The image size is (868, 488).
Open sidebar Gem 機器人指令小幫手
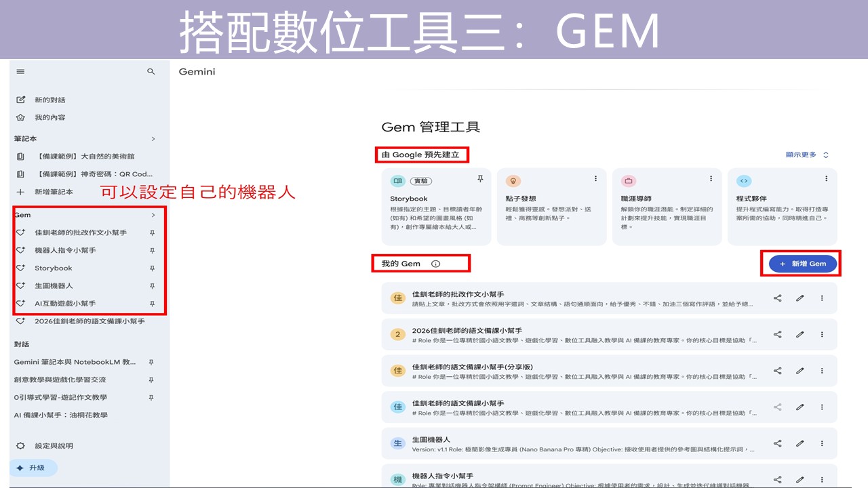tap(65, 250)
